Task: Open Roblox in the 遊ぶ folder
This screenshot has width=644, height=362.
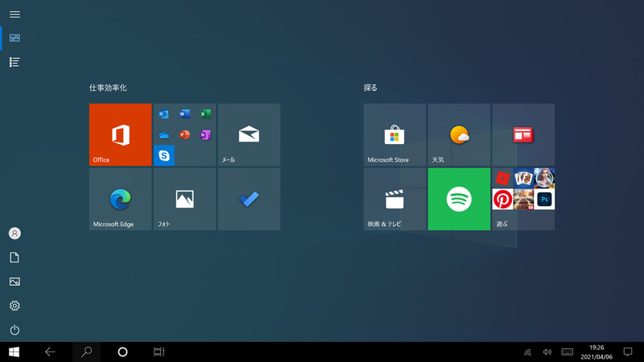Action: click(502, 178)
